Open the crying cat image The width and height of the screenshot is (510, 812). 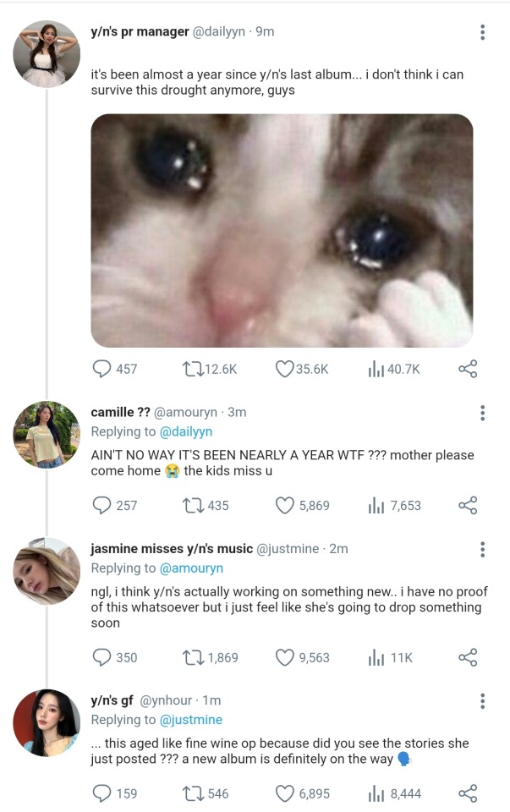coord(282,230)
